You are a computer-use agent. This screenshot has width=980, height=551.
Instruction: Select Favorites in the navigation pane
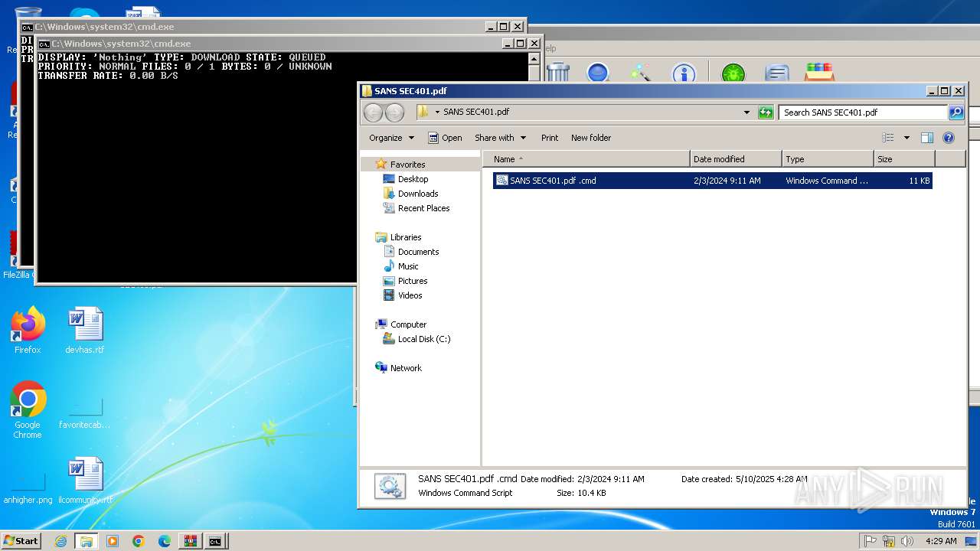pyautogui.click(x=407, y=165)
